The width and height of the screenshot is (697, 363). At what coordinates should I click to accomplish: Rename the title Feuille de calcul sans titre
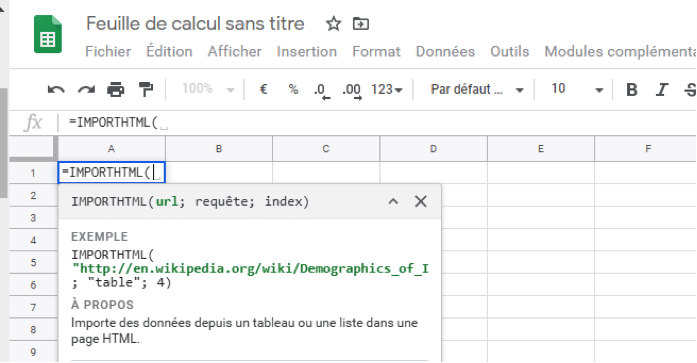tap(195, 24)
